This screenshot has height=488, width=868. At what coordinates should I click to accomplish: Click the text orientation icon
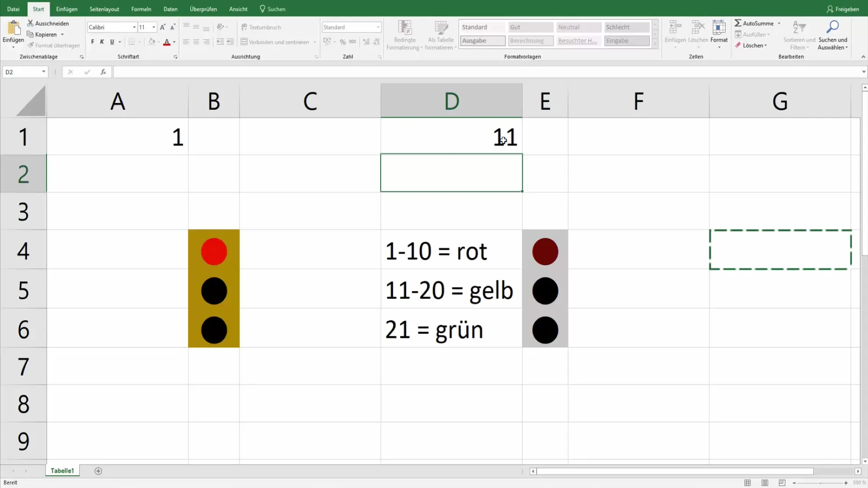pyautogui.click(x=220, y=27)
